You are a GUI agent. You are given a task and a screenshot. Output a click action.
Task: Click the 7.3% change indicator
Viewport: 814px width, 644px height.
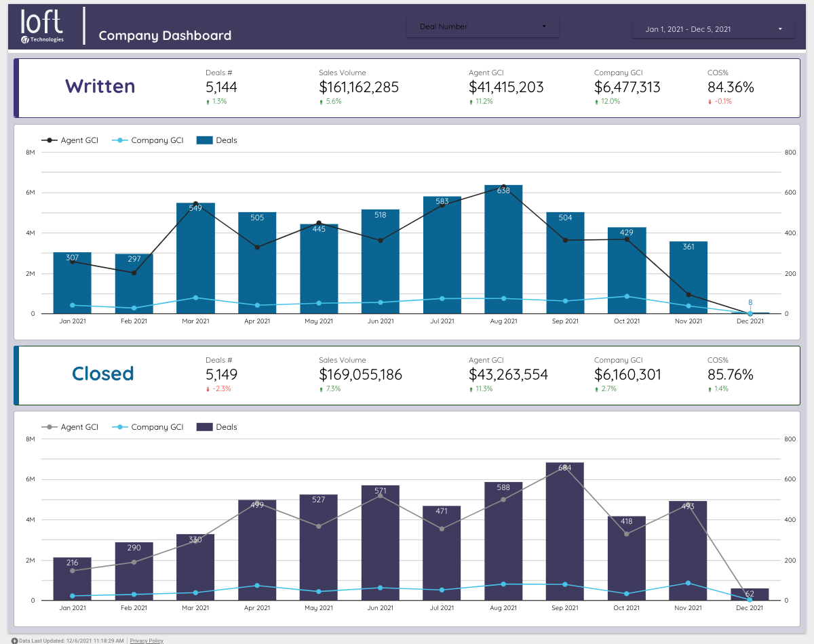coord(330,389)
